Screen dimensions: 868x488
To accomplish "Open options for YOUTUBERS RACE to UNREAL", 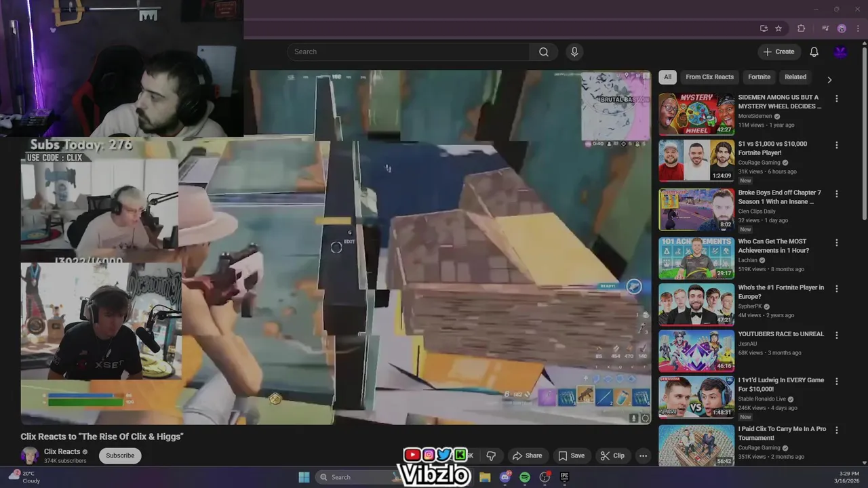I will [836, 335].
